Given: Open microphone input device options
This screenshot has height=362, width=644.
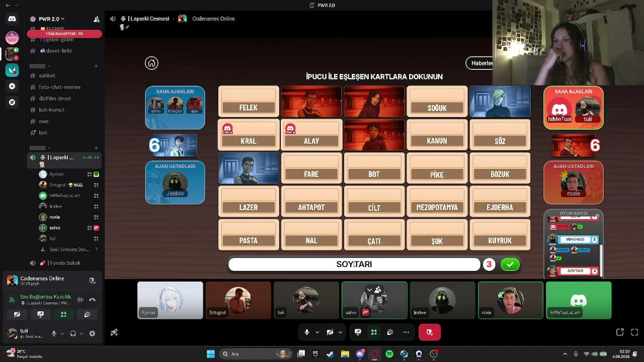Looking at the screenshot, I should point(62,333).
